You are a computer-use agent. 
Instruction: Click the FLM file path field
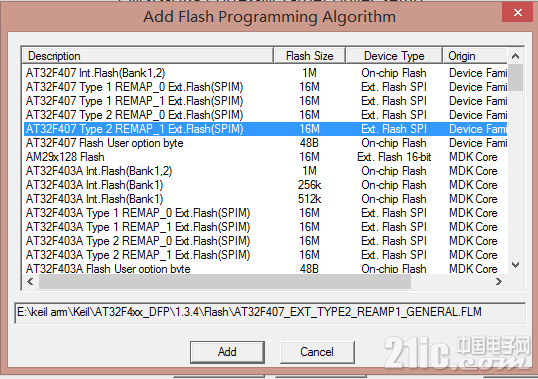coord(270,312)
